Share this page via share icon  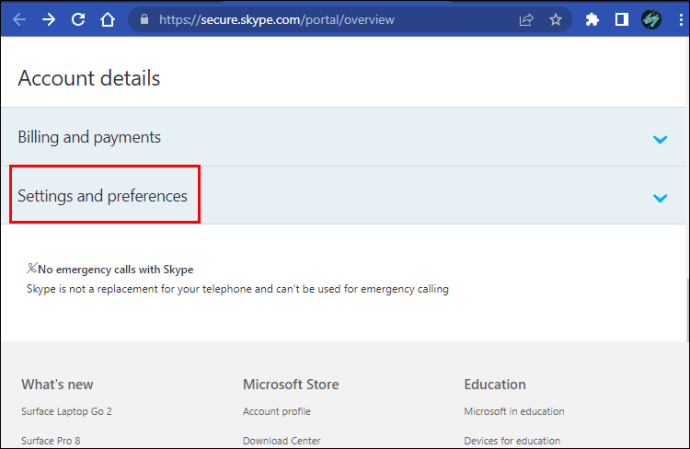[526, 20]
